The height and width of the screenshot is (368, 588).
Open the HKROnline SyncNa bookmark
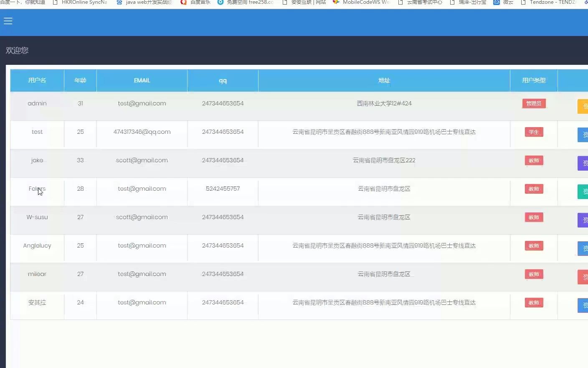(x=80, y=3)
